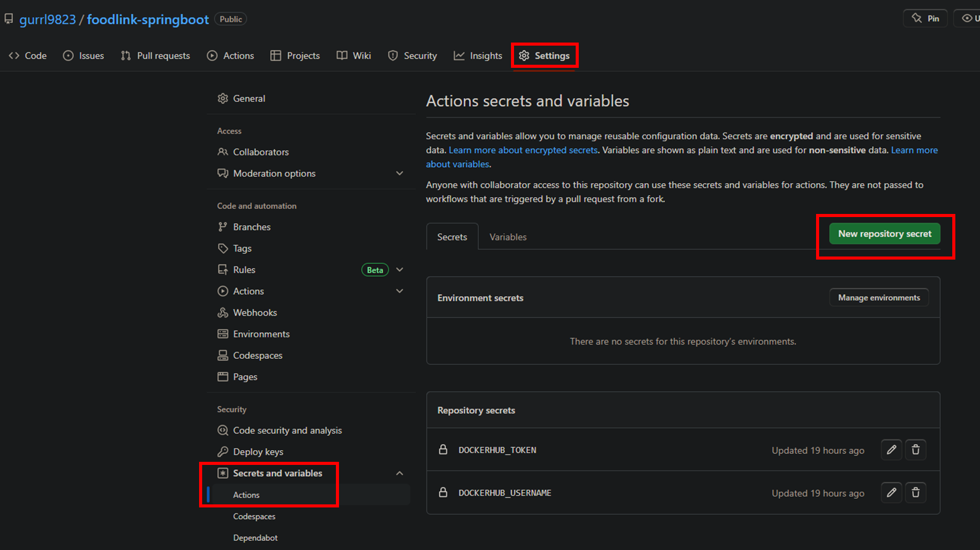The image size is (980, 550).
Task: Click Manage environments button
Action: (879, 298)
